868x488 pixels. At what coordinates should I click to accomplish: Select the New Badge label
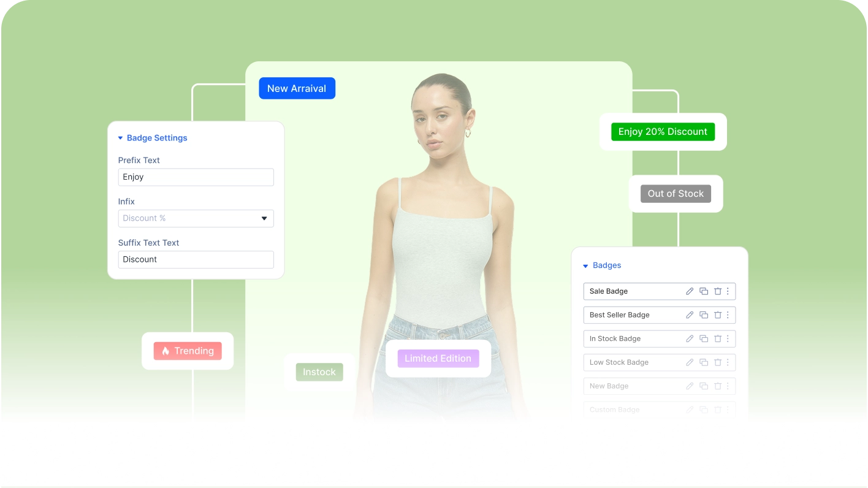[x=609, y=386]
